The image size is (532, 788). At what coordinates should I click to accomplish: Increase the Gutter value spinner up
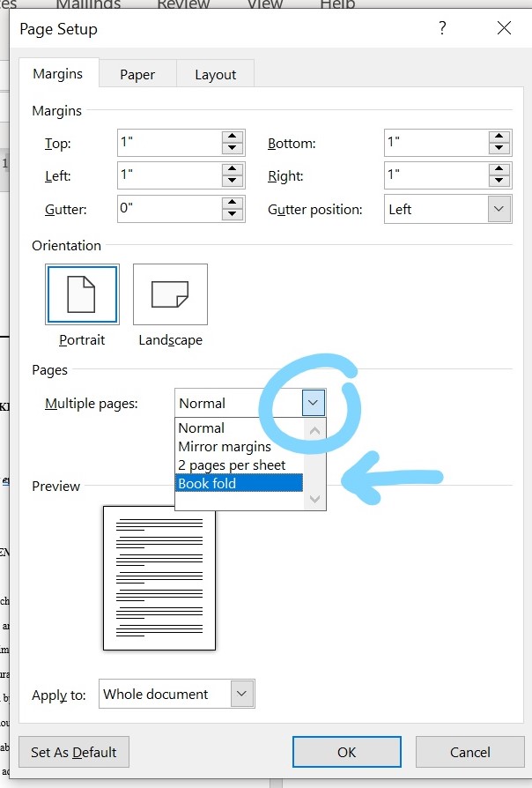[x=233, y=203]
